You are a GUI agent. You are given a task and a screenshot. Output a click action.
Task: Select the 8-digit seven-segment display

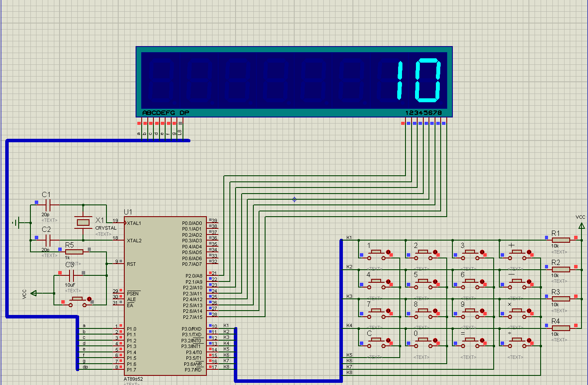click(x=294, y=81)
